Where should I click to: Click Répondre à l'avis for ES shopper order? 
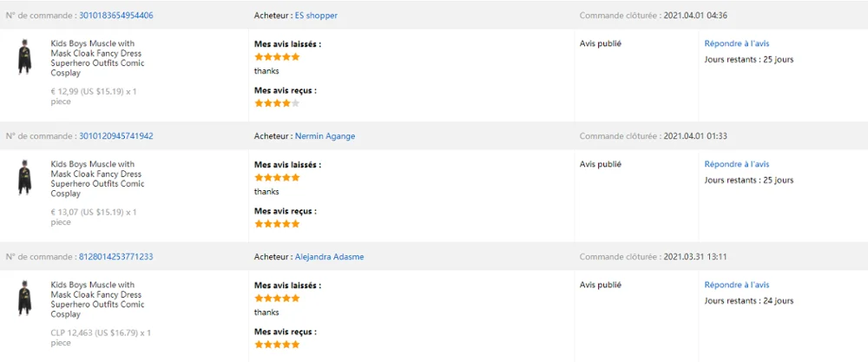(736, 43)
